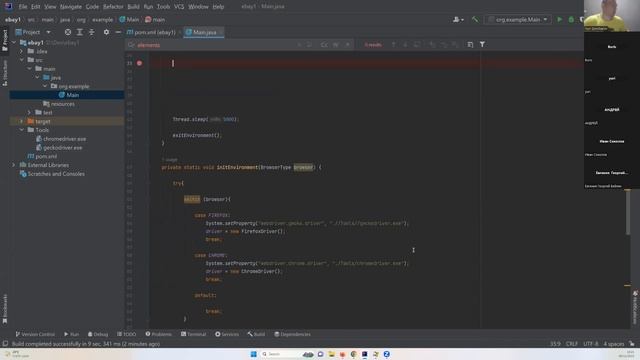
Task: Open the Build tool window button
Action: 256,334
